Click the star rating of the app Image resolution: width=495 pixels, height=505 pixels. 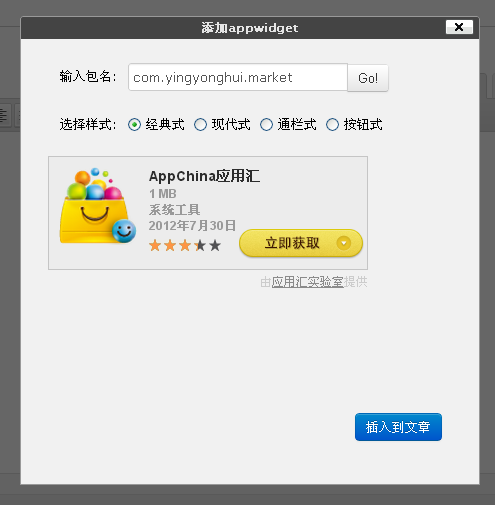185,245
